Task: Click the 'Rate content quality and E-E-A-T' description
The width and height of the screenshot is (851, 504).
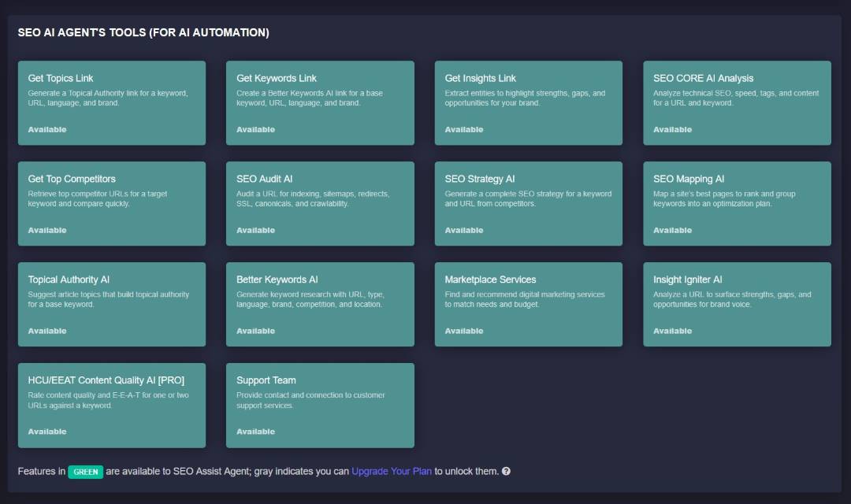Action: (109, 400)
